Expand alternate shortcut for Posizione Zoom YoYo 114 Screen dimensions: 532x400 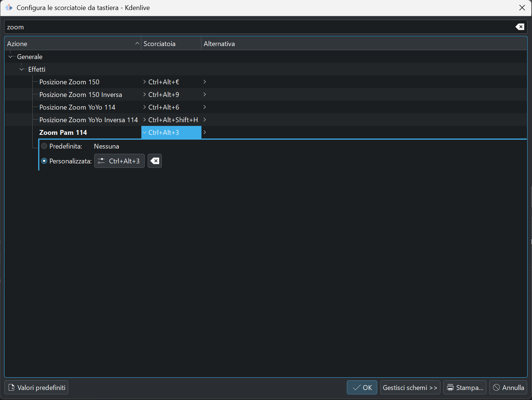[x=204, y=107]
